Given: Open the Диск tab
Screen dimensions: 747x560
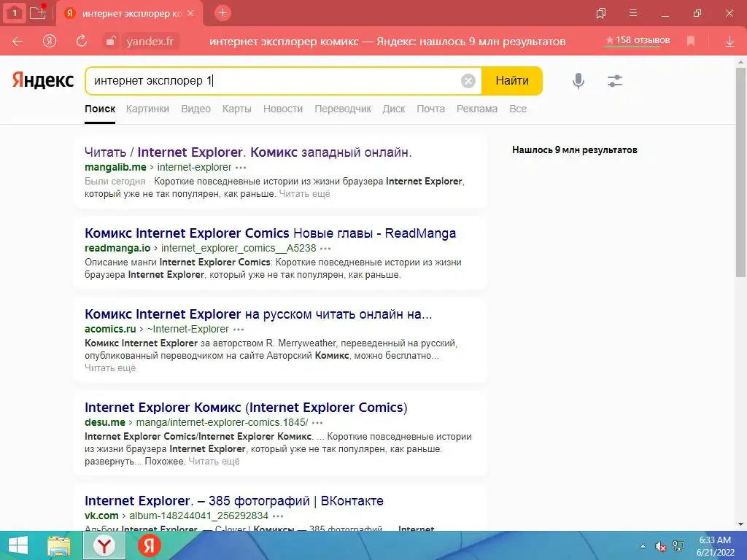Looking at the screenshot, I should 394,109.
